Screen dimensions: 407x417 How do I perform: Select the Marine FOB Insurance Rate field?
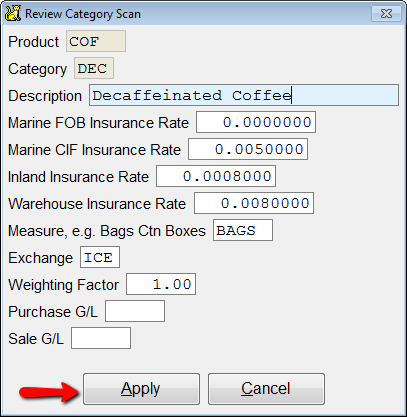[256, 122]
